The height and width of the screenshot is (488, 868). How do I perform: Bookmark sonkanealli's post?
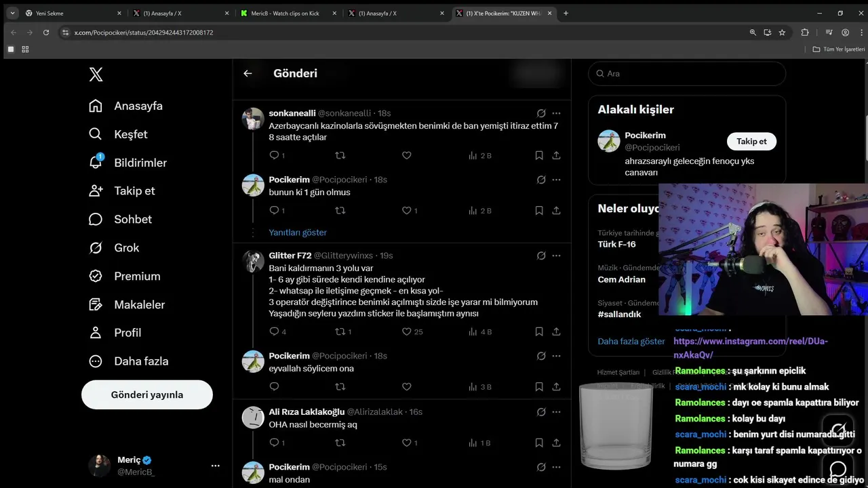(539, 155)
